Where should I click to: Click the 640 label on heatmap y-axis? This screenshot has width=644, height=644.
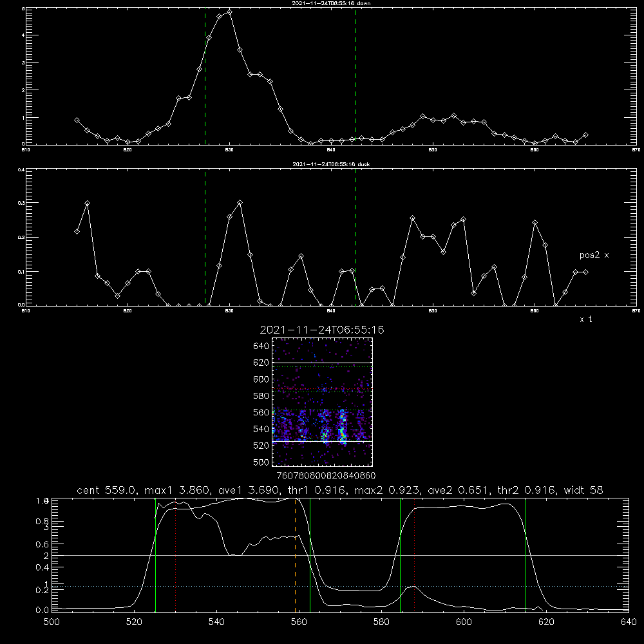[261, 346]
